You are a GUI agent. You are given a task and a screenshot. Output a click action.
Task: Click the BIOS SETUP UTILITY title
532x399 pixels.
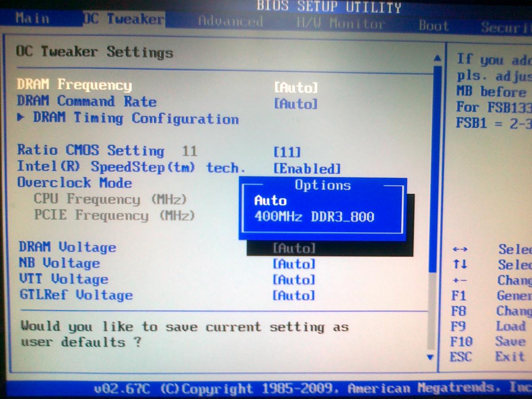329,7
